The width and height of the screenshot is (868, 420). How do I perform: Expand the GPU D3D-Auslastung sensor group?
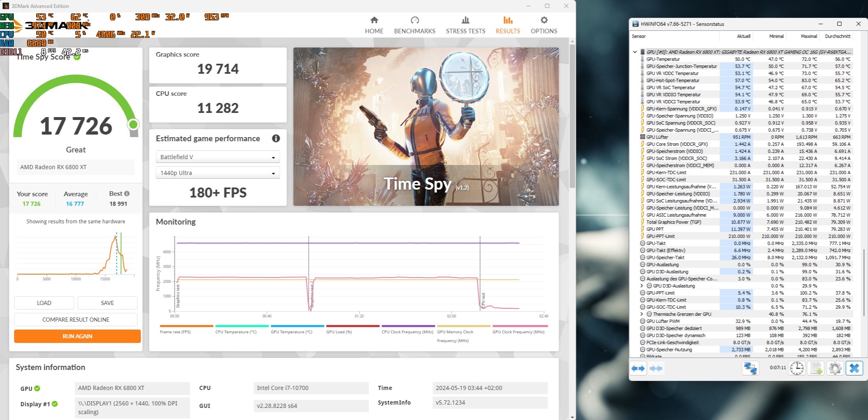pyautogui.click(x=642, y=285)
